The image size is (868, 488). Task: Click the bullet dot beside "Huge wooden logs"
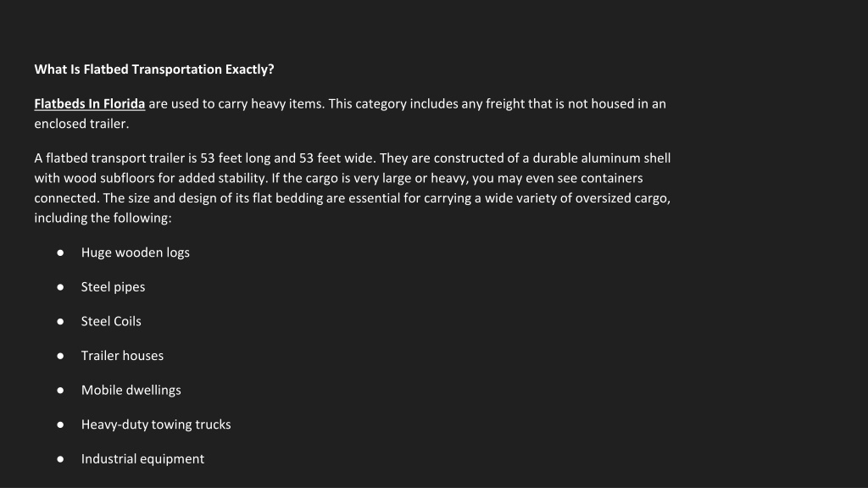click(x=60, y=252)
